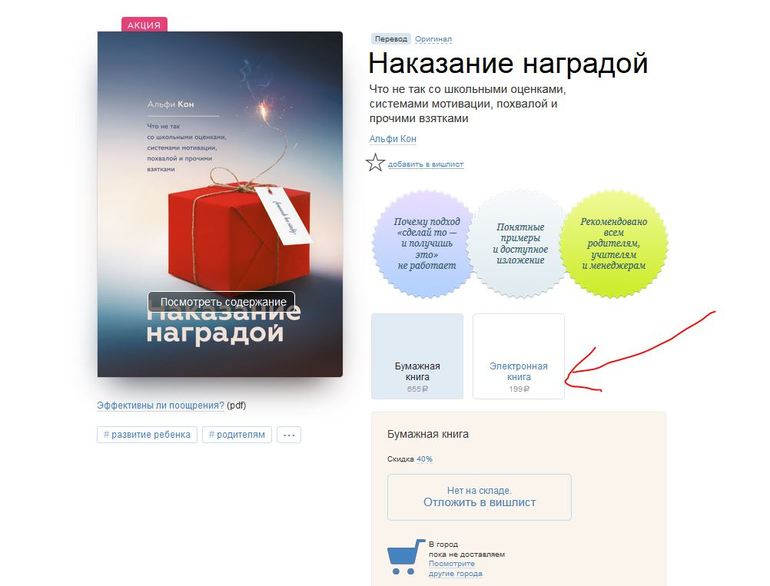This screenshot has width=770, height=586.
Task: Open 'Эффективны ли поощрения?' pdf link
Action: coord(160,405)
